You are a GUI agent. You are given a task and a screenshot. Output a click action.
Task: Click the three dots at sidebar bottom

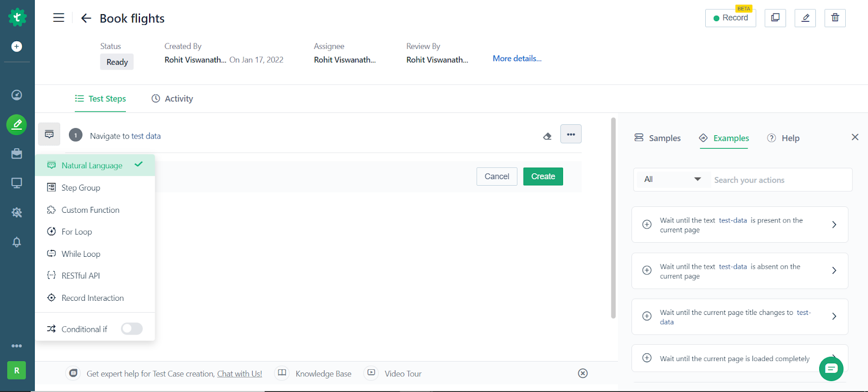coord(17,346)
